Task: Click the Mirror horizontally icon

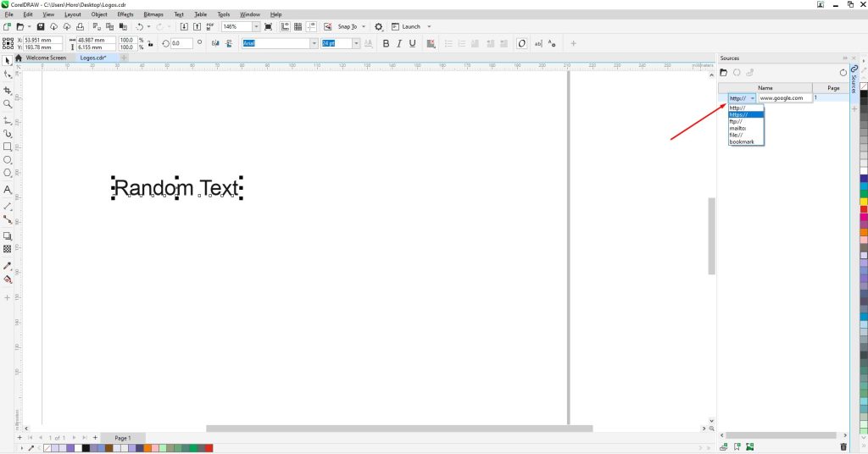Action: pos(215,43)
